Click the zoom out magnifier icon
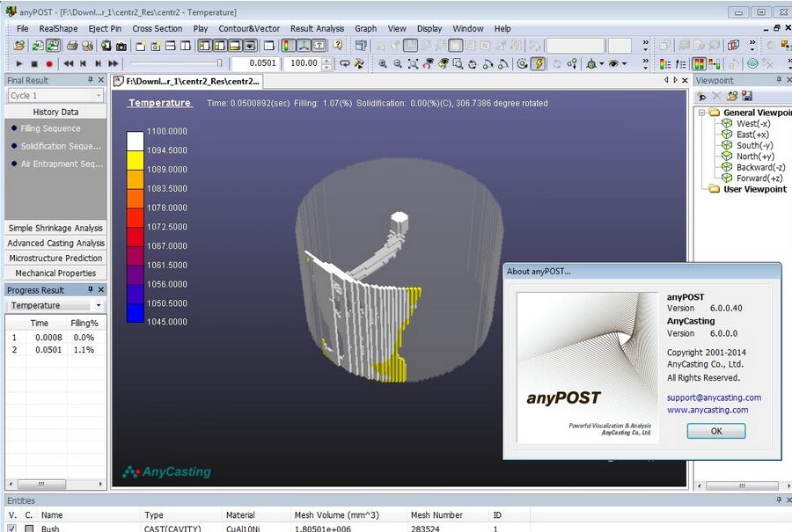This screenshot has width=792, height=532. pos(398,63)
